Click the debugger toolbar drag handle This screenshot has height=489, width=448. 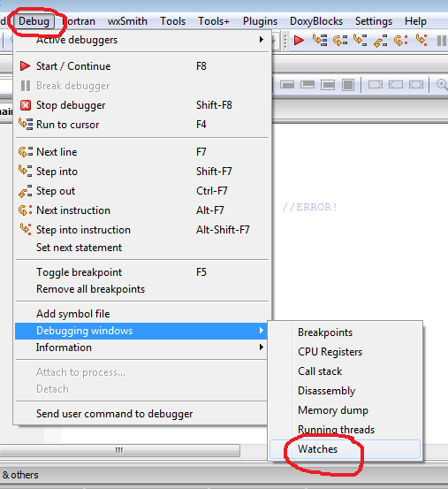[285, 41]
